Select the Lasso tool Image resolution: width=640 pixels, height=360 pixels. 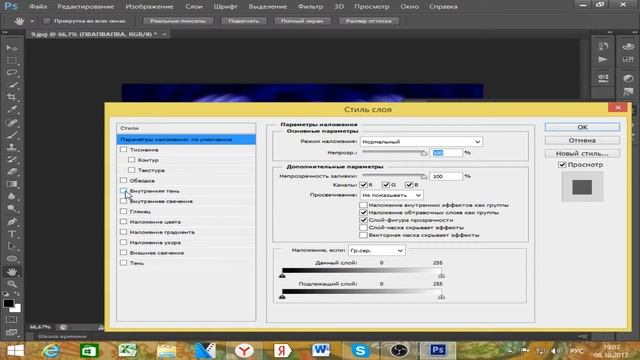tap(11, 73)
